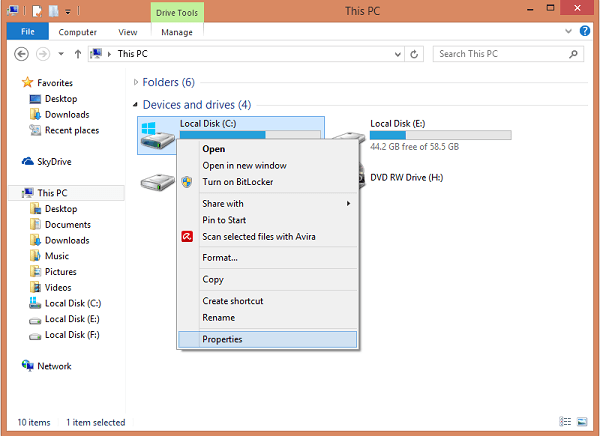Click Favorites in the navigation pane

click(x=55, y=83)
